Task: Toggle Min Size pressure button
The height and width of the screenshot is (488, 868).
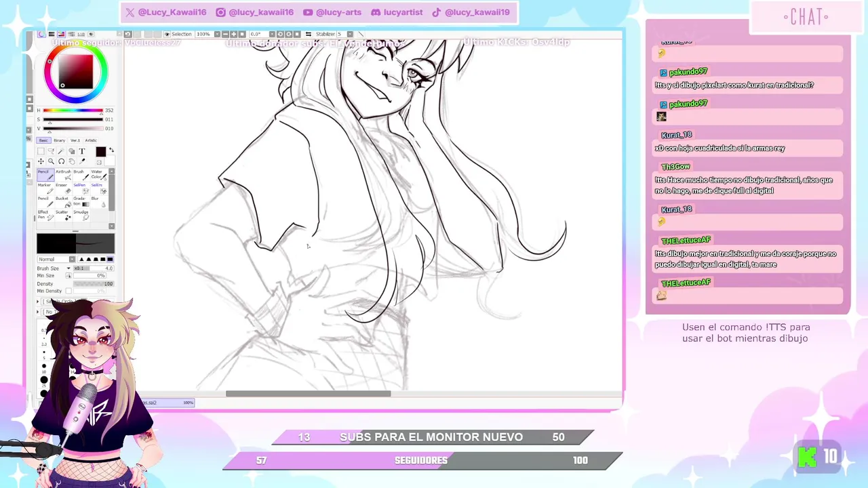Action: click(x=68, y=276)
